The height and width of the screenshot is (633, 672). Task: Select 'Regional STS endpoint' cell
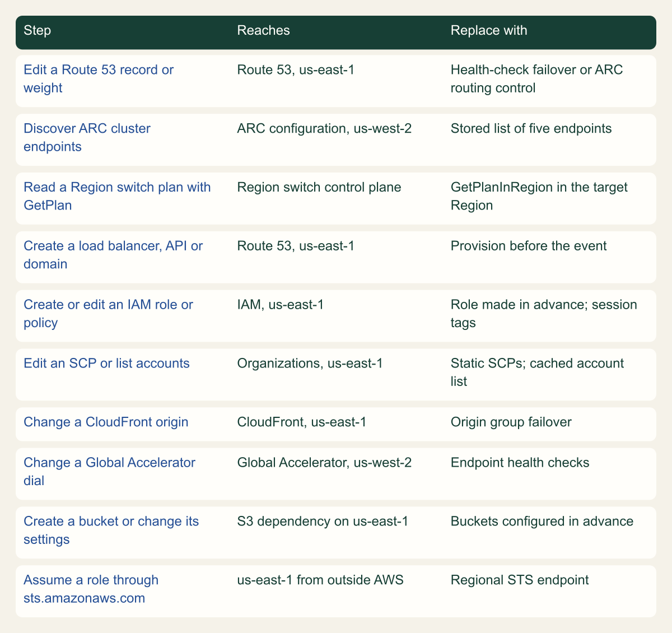tap(520, 580)
